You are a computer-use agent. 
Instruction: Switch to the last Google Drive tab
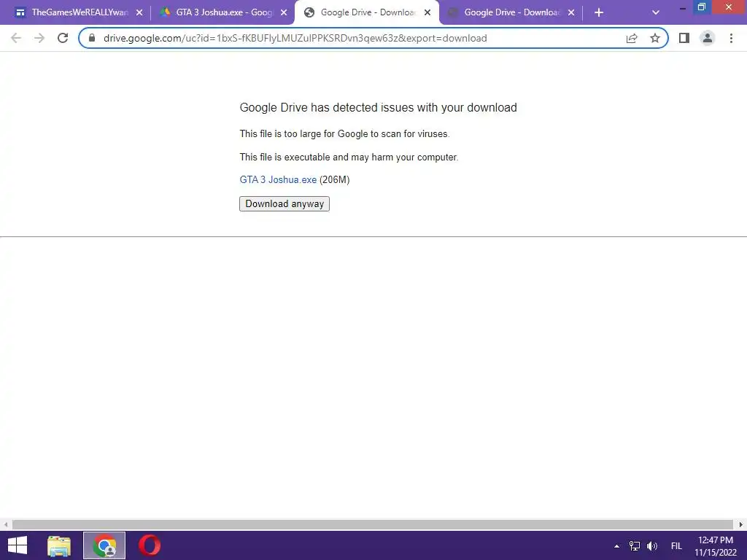[511, 12]
